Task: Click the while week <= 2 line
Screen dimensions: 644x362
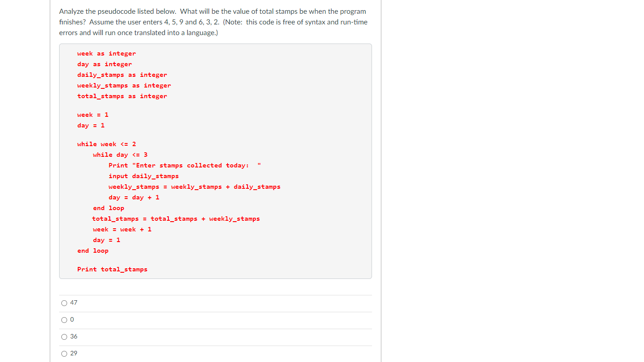Action: [x=106, y=144]
